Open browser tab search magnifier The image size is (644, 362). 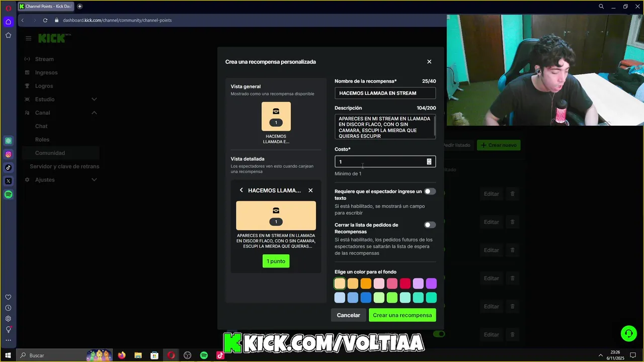[601, 7]
